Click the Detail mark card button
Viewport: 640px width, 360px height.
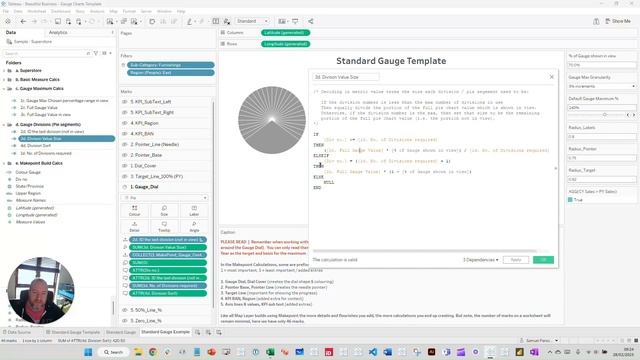click(134, 227)
